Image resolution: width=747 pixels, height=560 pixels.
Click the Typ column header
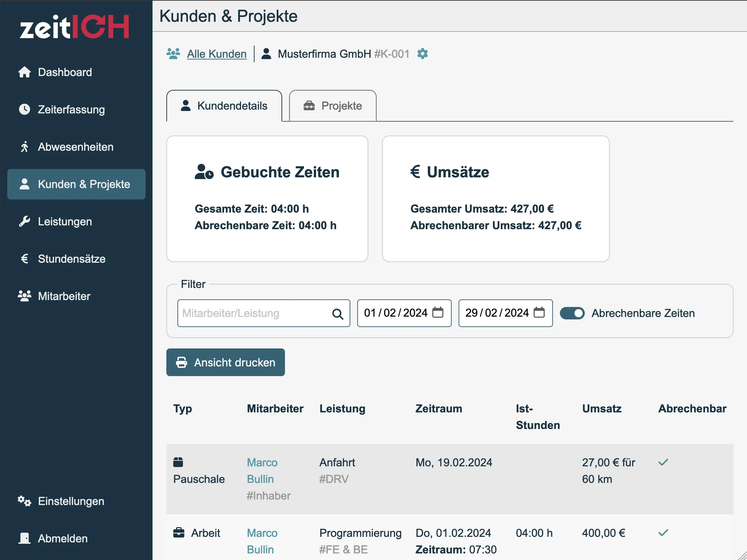tap(182, 409)
